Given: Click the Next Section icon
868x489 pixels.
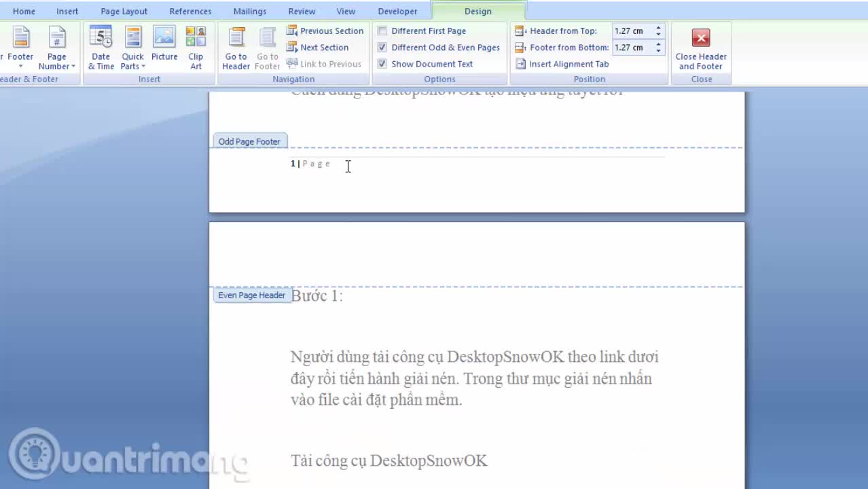Looking at the screenshot, I should point(292,48).
